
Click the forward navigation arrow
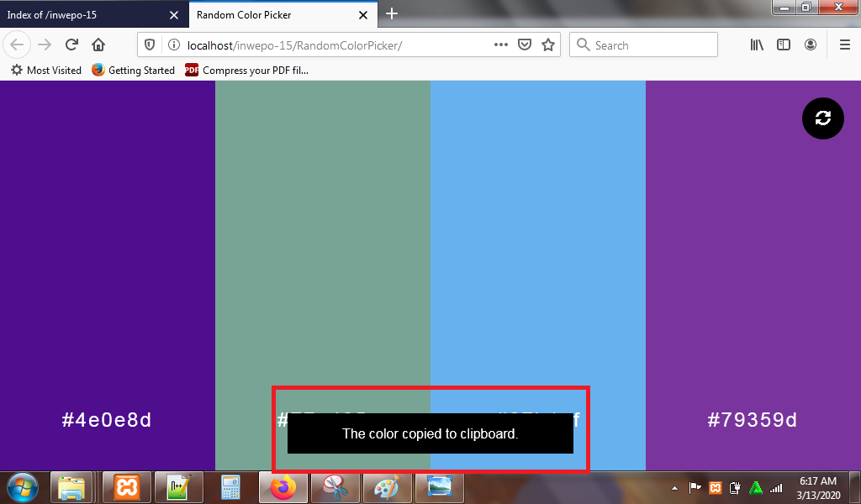click(x=45, y=45)
